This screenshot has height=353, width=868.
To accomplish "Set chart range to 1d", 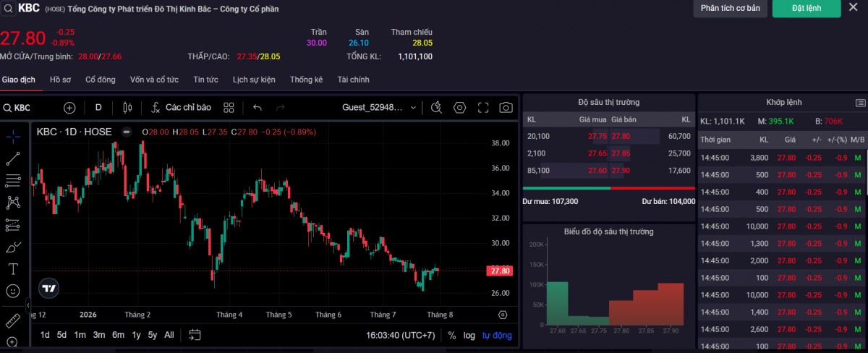I will tap(45, 335).
